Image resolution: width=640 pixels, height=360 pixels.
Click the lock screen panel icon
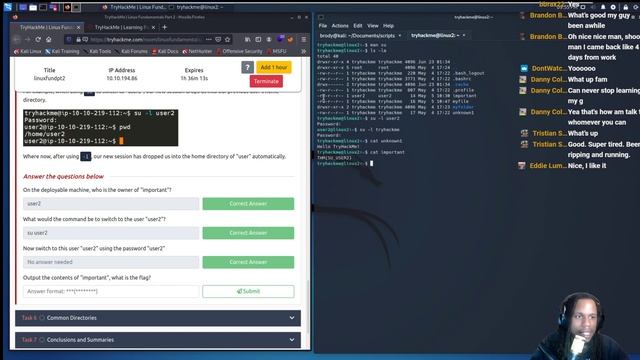point(625,7)
